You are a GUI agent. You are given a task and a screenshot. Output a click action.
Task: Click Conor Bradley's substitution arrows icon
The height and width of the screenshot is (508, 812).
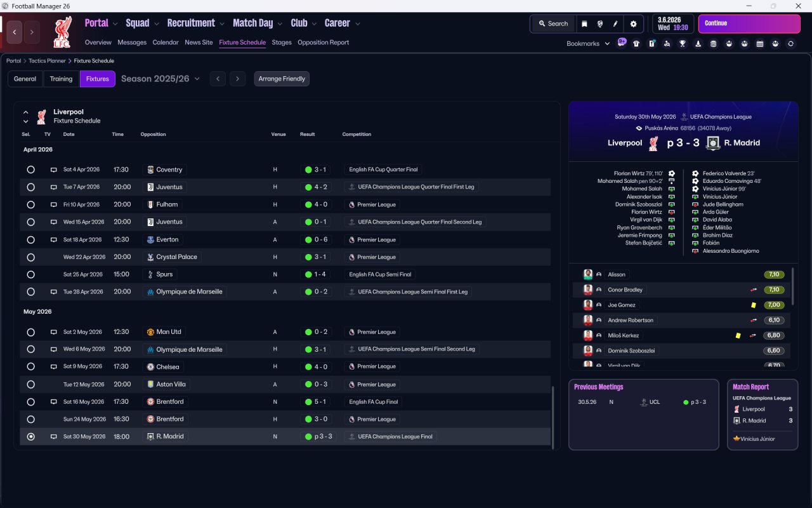pyautogui.click(x=753, y=290)
